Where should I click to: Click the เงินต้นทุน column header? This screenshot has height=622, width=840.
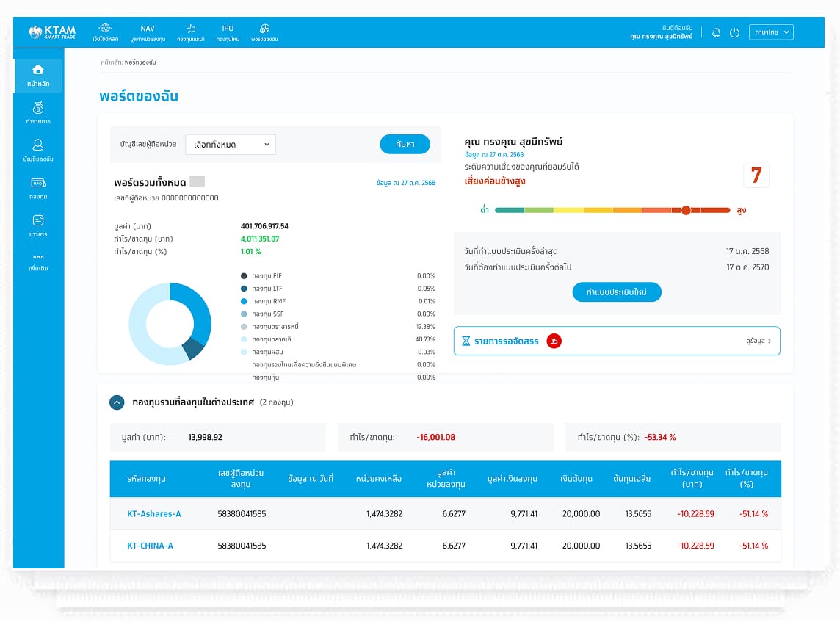coord(576,478)
